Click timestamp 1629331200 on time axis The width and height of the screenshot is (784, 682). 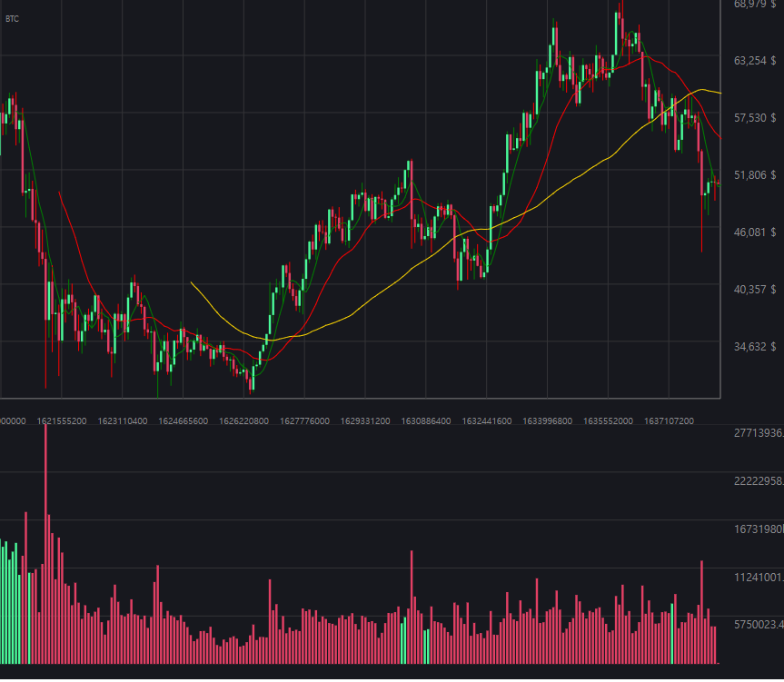pyautogui.click(x=365, y=421)
